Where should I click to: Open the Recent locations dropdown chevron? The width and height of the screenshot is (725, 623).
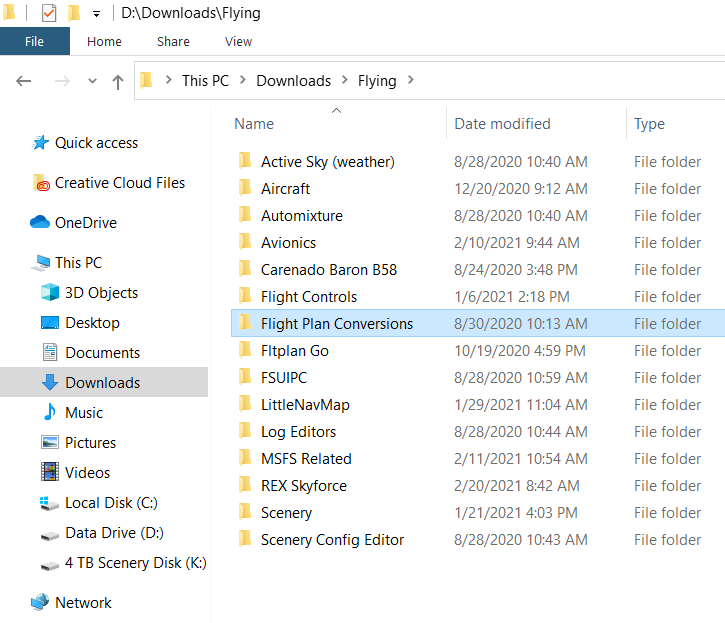coord(92,81)
